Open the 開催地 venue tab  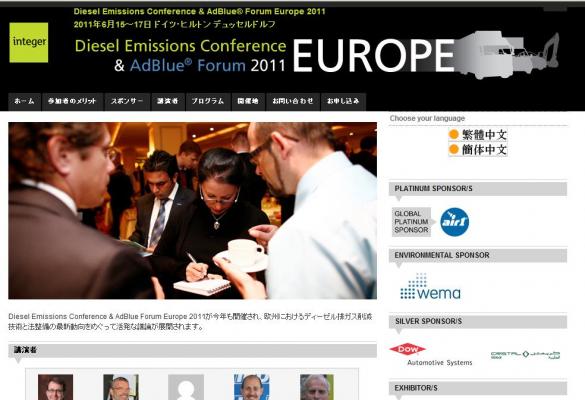[x=248, y=101]
